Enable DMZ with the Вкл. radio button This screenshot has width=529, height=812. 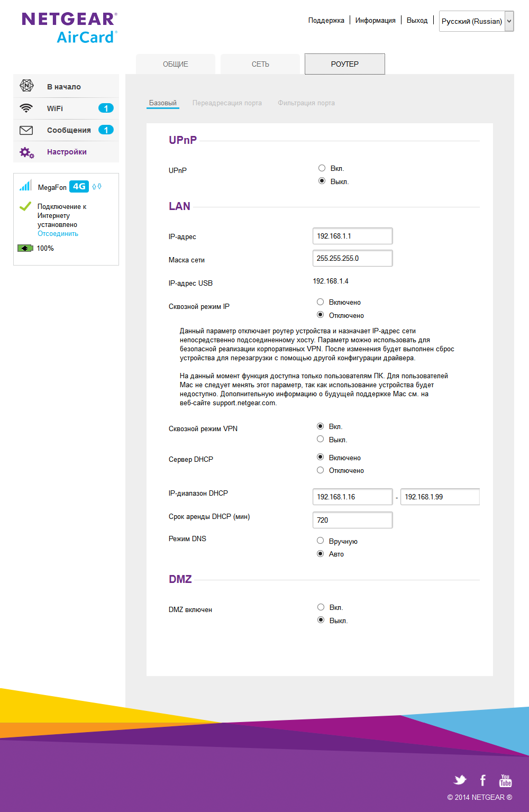[x=321, y=607]
